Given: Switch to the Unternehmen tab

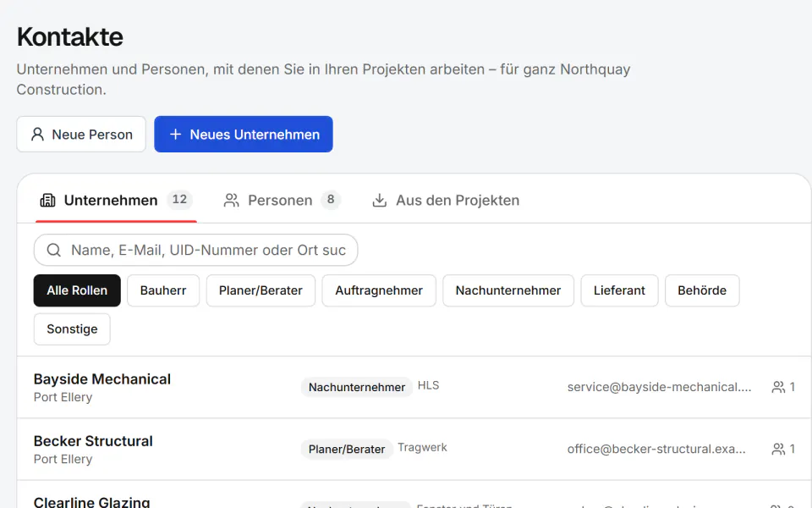Looking at the screenshot, I should point(116,201).
